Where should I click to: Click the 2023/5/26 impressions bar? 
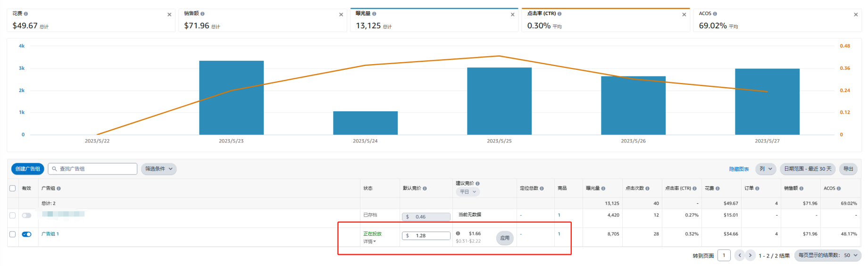point(633,106)
